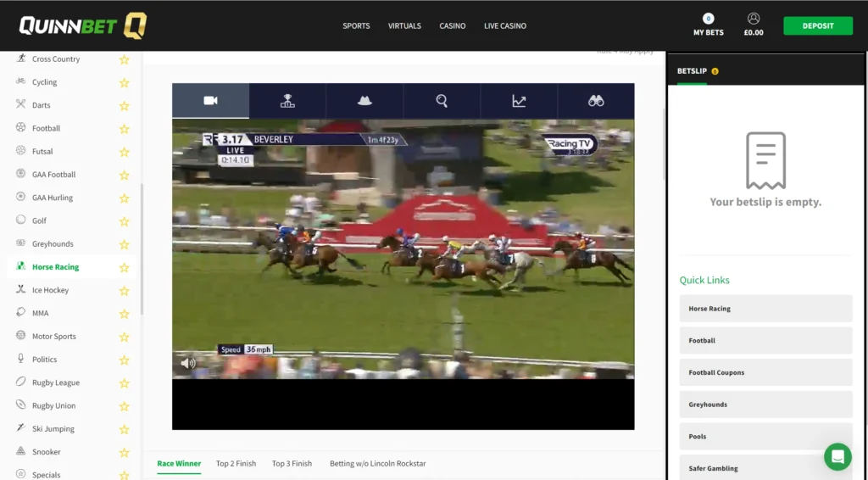Image resolution: width=868 pixels, height=480 pixels.
Task: Click the MMA glove icon
Action: (20, 312)
